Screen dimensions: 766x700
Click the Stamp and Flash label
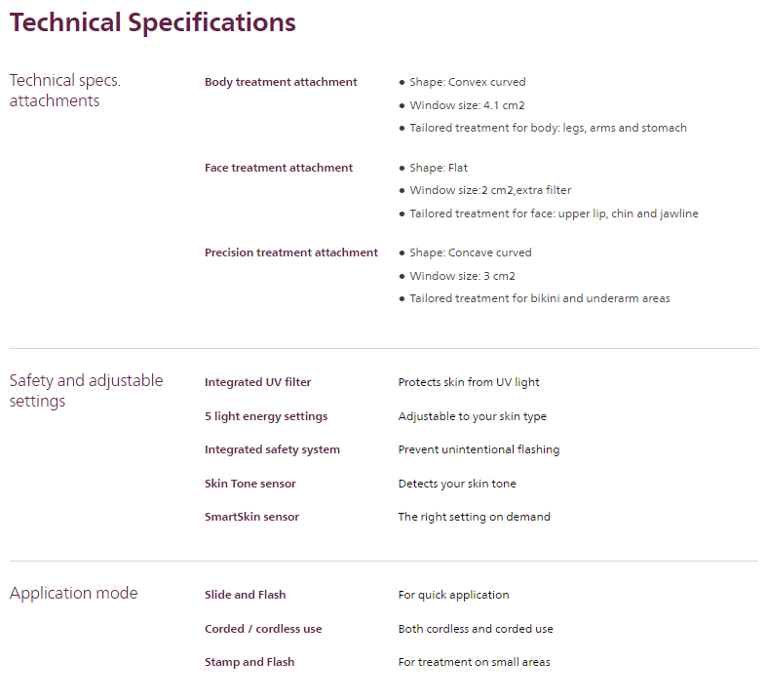(x=249, y=662)
